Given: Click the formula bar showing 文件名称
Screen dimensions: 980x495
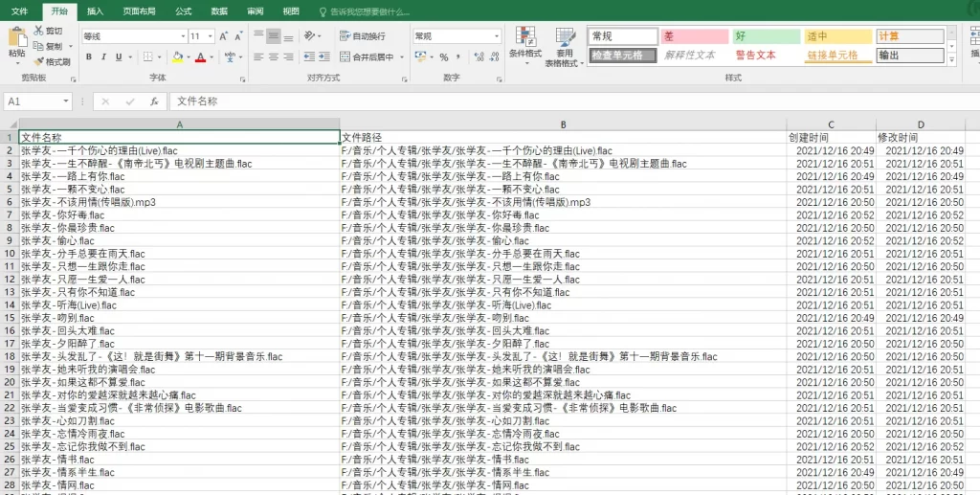Looking at the screenshot, I should [x=572, y=101].
